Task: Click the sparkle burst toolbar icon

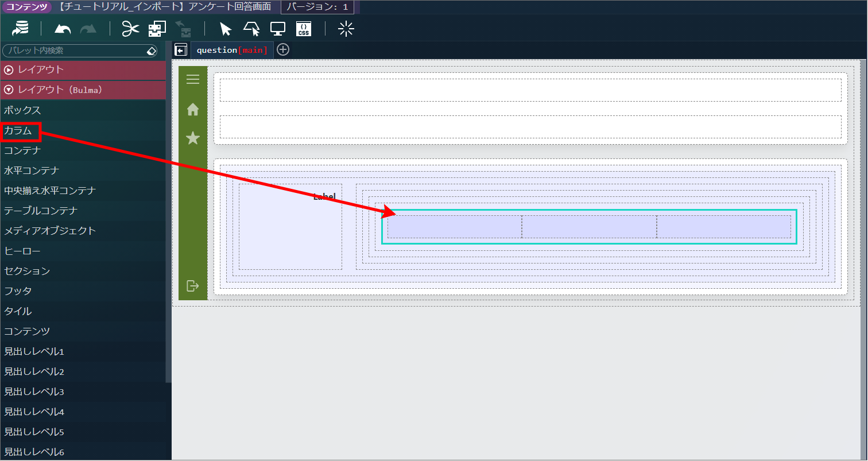Action: click(x=346, y=29)
